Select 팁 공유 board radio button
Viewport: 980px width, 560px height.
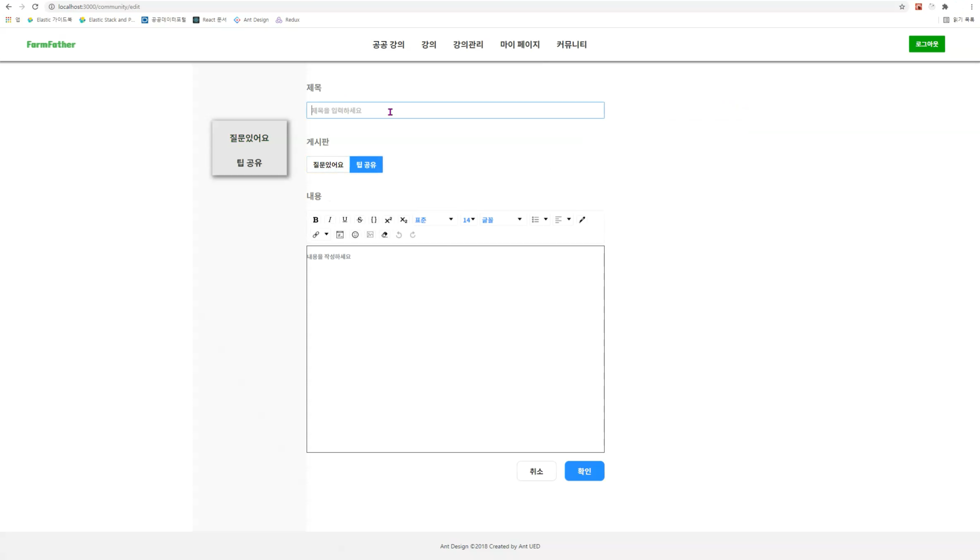(x=366, y=165)
